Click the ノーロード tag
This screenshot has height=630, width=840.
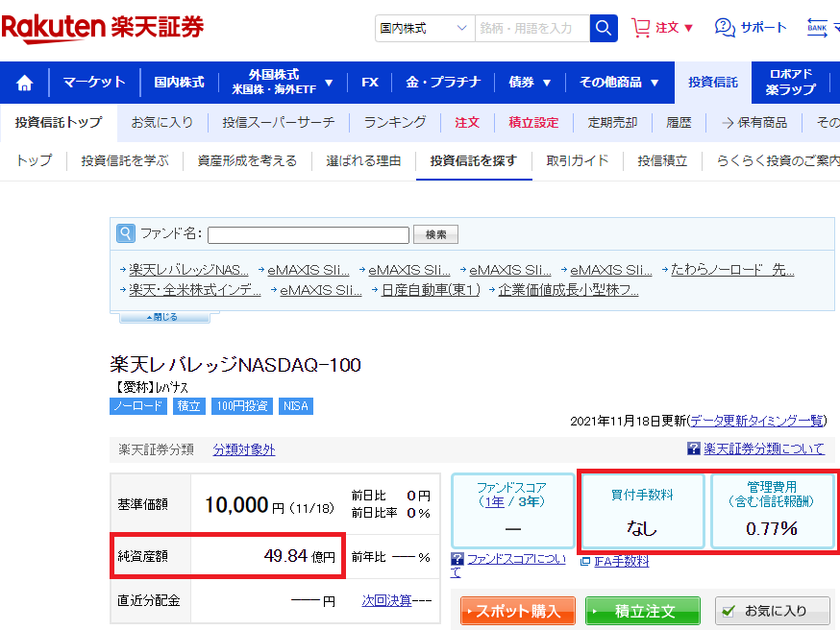138,406
